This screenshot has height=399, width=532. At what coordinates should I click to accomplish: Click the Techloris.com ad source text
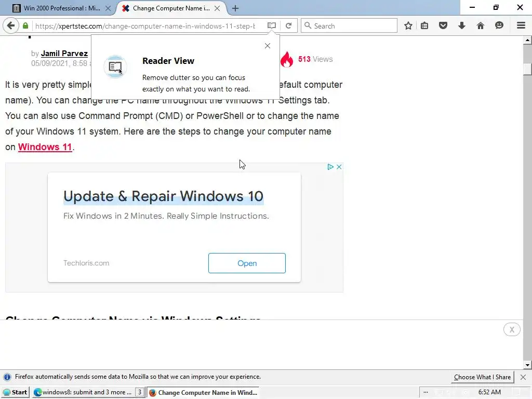(x=86, y=263)
